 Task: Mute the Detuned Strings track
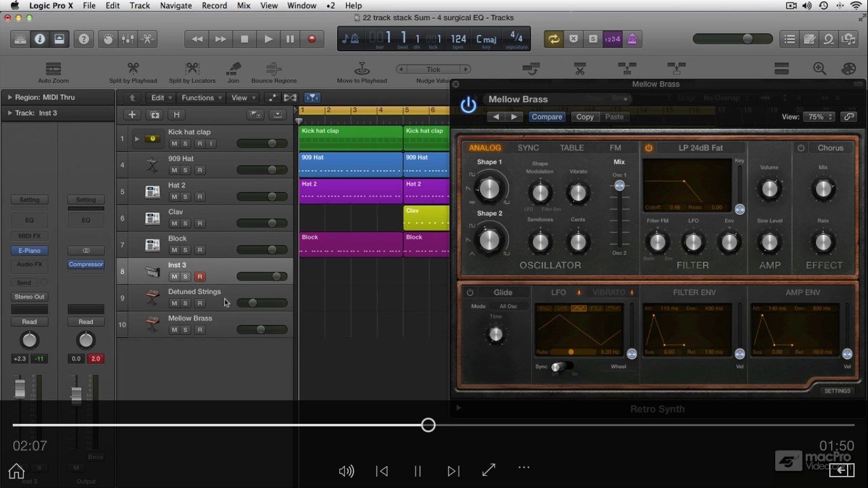(174, 304)
